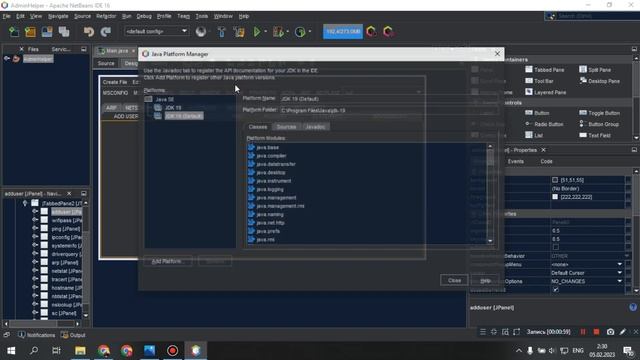Run the project with green play icon
This screenshot has height=360, width=640.
point(257,32)
